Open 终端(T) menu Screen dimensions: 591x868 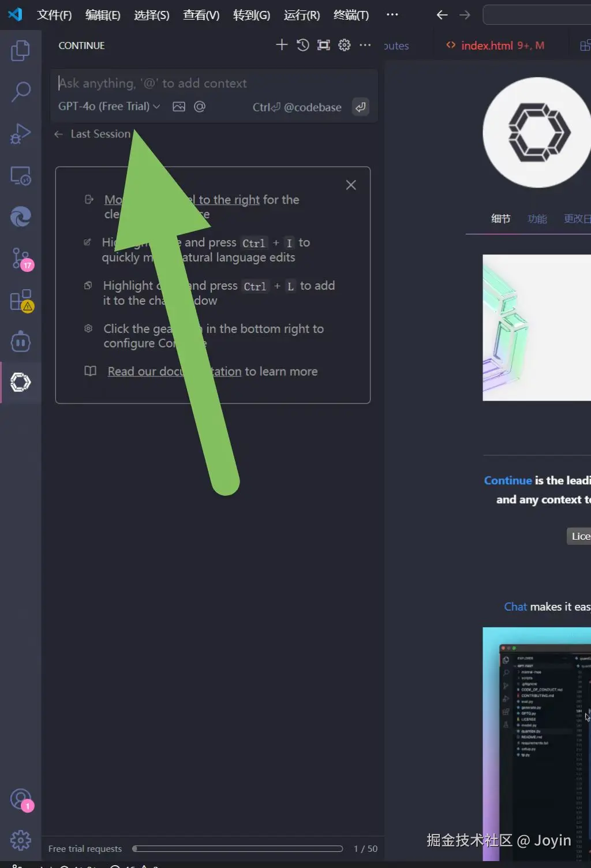point(351,15)
